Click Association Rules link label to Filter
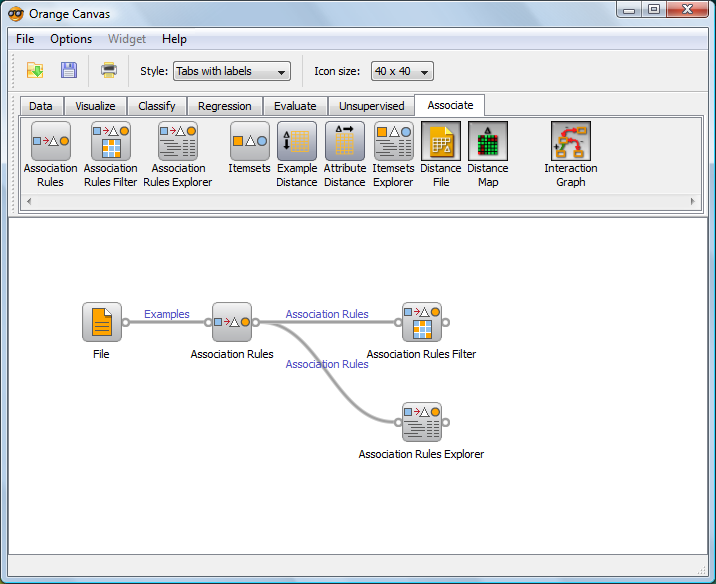Image resolution: width=716 pixels, height=584 pixels. (327, 314)
